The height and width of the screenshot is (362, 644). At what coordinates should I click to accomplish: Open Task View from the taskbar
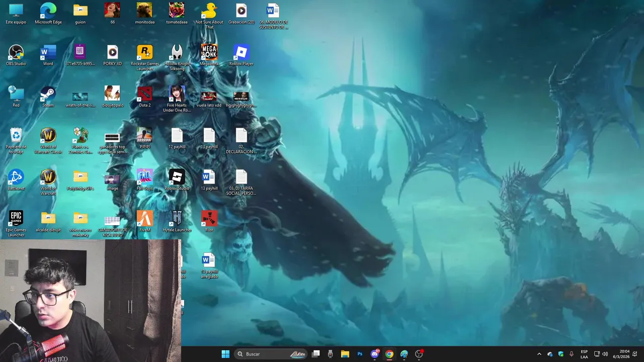[316, 354]
